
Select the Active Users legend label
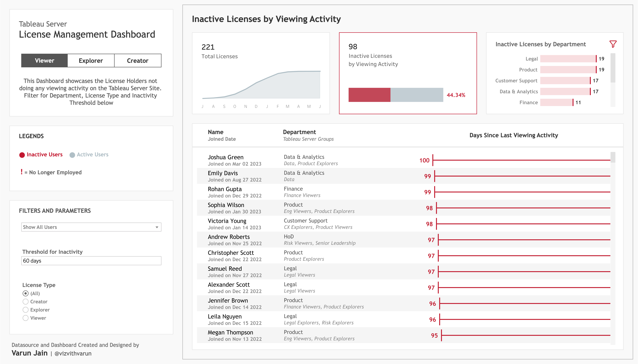[x=93, y=155]
